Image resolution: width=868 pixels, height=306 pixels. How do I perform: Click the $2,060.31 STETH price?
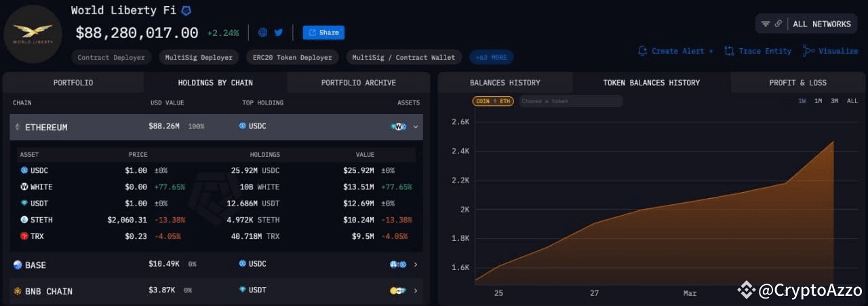[x=127, y=220]
